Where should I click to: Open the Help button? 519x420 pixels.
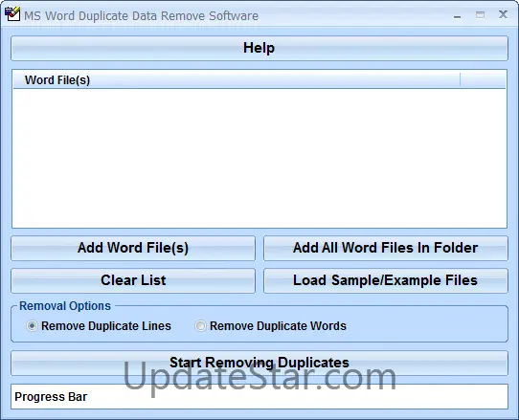259,48
